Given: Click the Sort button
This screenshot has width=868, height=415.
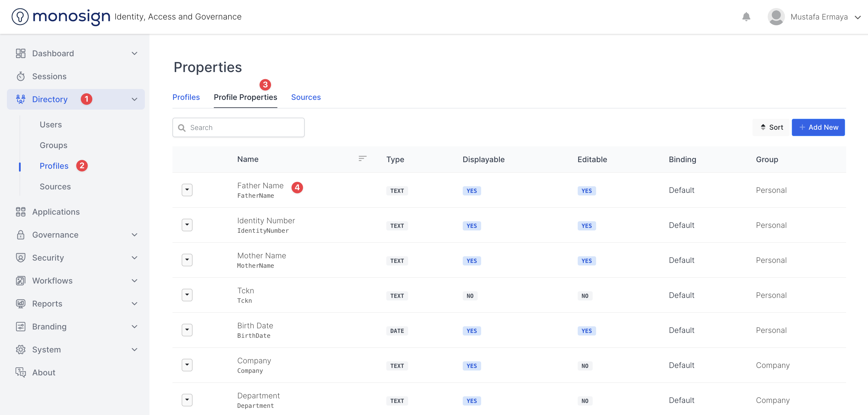Looking at the screenshot, I should pyautogui.click(x=771, y=127).
